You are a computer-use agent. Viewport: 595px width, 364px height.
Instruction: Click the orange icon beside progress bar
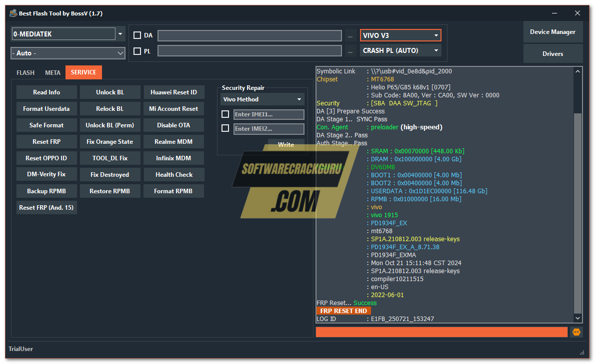click(x=576, y=332)
